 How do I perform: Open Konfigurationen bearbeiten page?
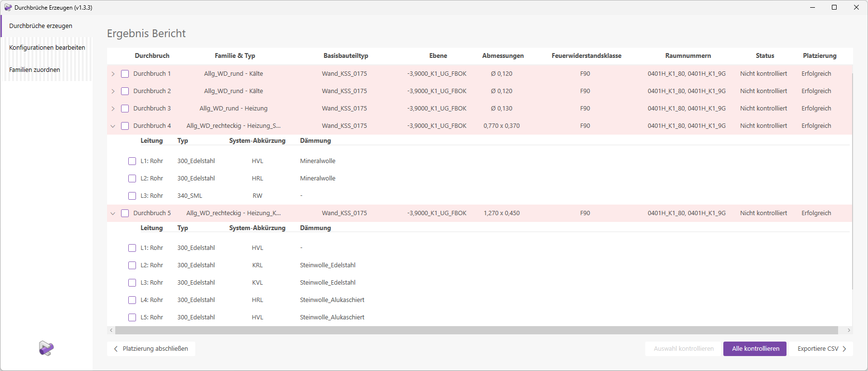47,48
